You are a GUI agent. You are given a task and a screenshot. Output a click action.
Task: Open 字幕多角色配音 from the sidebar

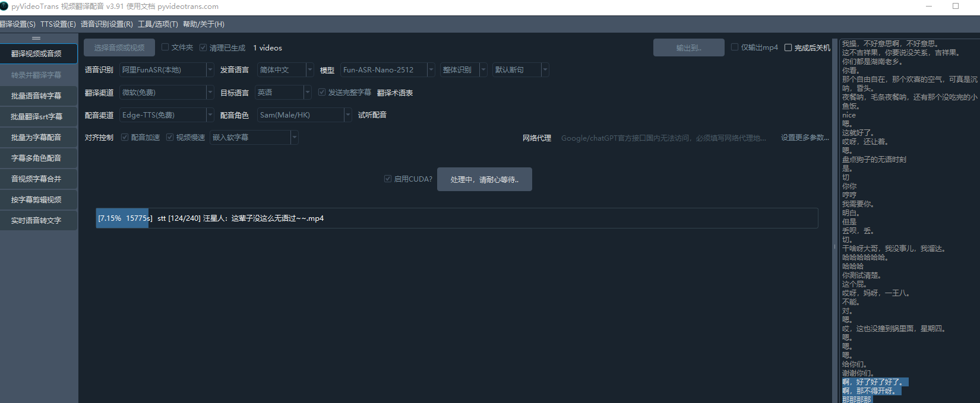[x=39, y=158]
